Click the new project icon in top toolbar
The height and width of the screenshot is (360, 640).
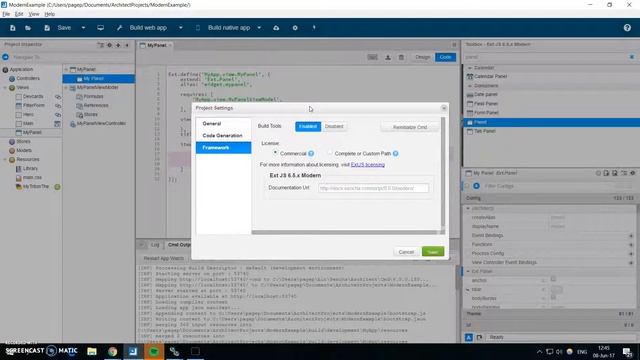coord(12,28)
